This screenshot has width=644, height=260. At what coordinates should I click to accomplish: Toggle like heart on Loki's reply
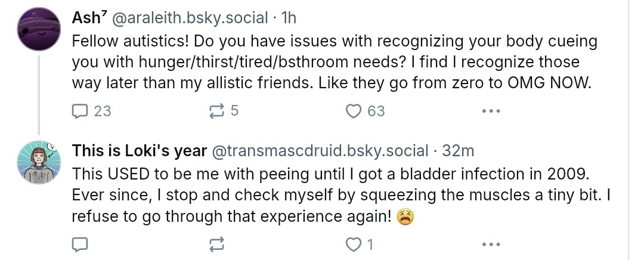coord(354,244)
